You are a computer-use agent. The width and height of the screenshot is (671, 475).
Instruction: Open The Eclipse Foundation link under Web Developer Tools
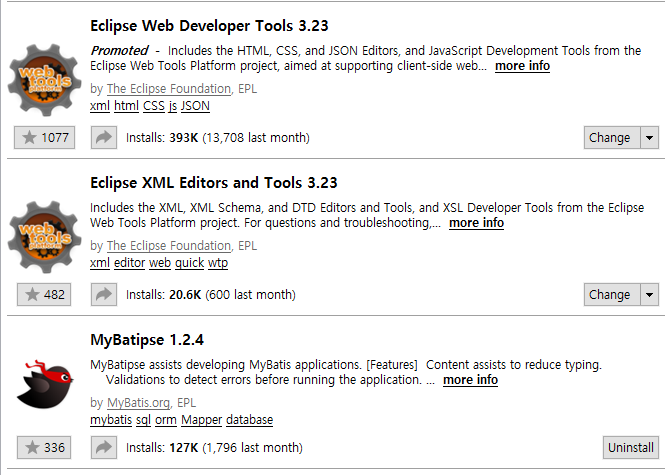[x=169, y=89]
